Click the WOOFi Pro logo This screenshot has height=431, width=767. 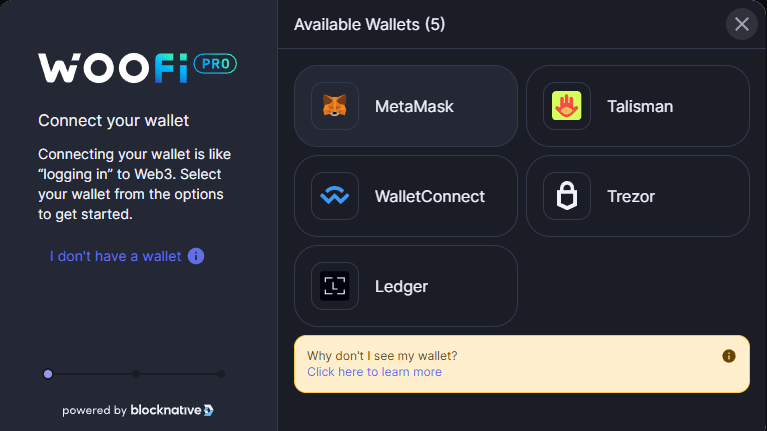pos(137,66)
